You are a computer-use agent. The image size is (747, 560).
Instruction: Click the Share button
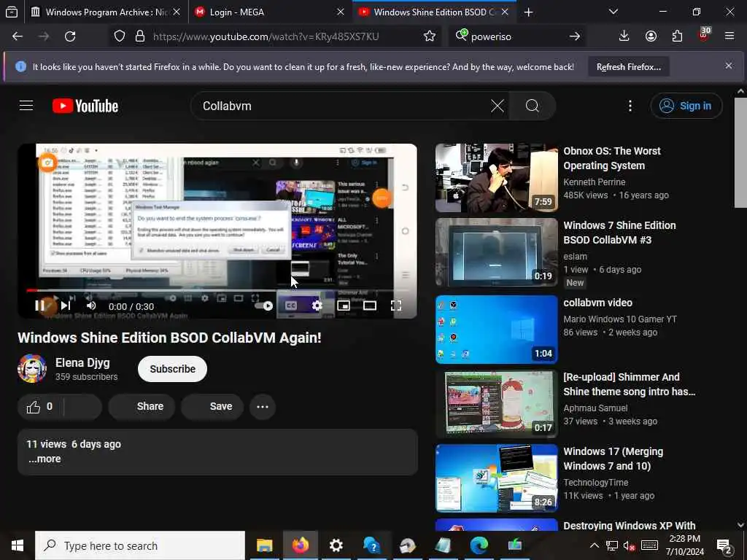(142, 407)
